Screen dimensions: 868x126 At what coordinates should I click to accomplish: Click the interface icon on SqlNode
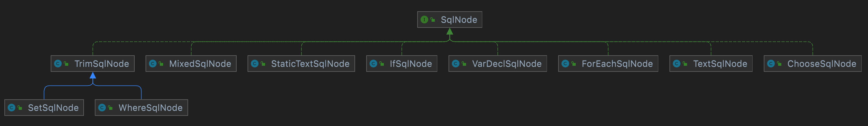tap(424, 20)
